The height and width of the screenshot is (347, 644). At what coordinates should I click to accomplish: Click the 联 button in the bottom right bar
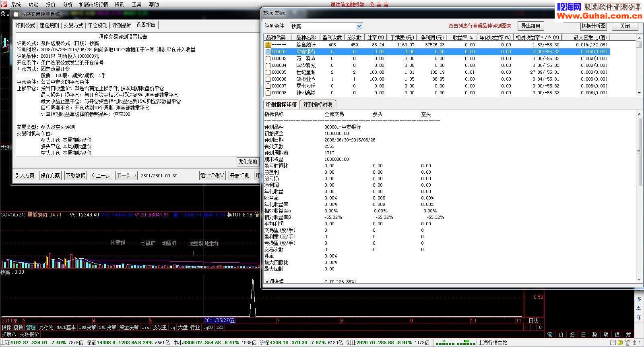pyautogui.click(x=606, y=335)
